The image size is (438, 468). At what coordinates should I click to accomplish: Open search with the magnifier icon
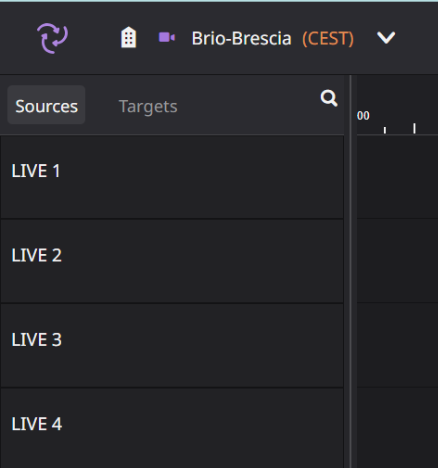coord(329,98)
